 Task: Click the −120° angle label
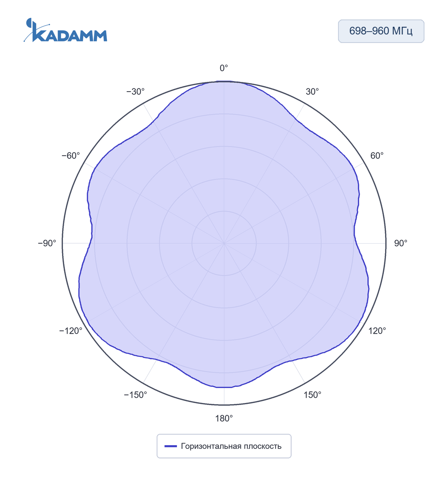(x=71, y=331)
